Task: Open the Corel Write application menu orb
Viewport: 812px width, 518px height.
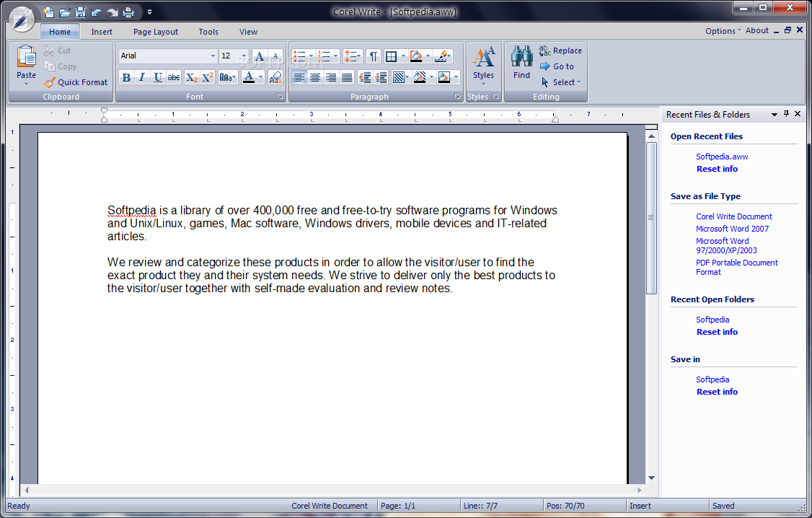Action: point(22,19)
